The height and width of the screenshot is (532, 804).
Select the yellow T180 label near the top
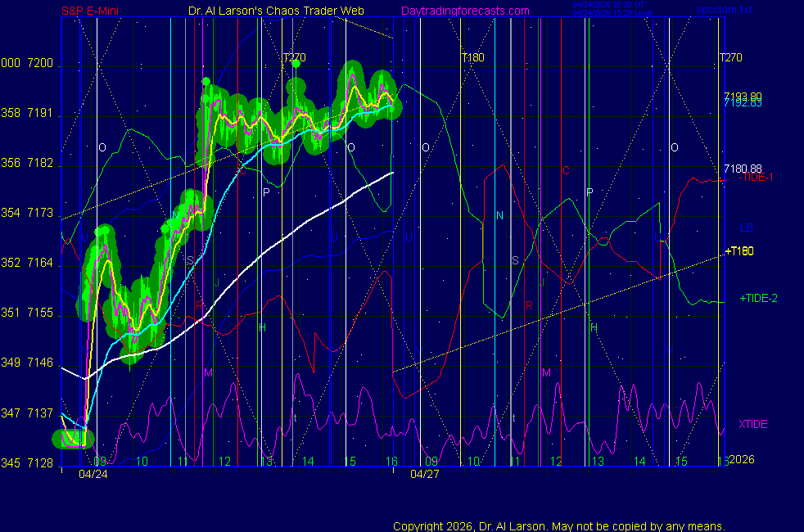[x=472, y=57]
